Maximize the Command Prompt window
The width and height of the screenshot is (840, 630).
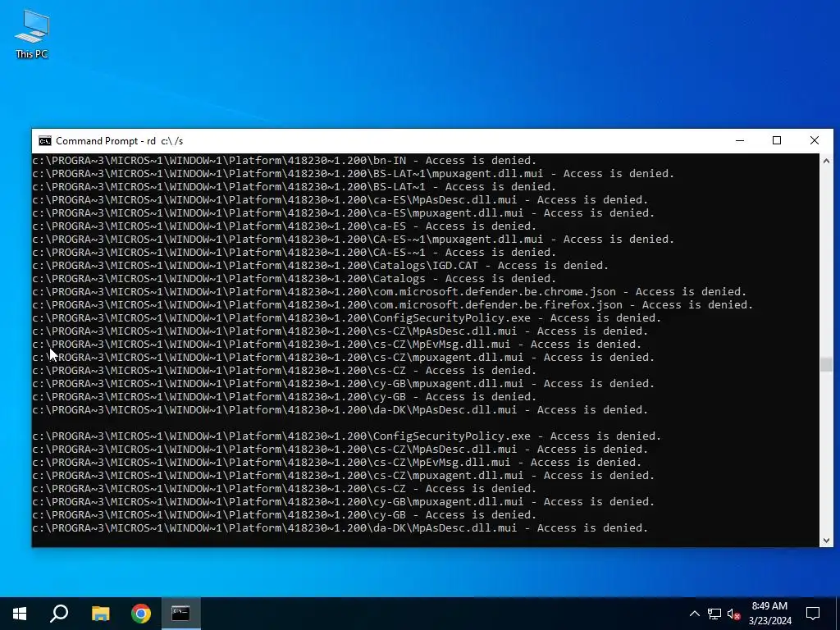[x=777, y=141]
